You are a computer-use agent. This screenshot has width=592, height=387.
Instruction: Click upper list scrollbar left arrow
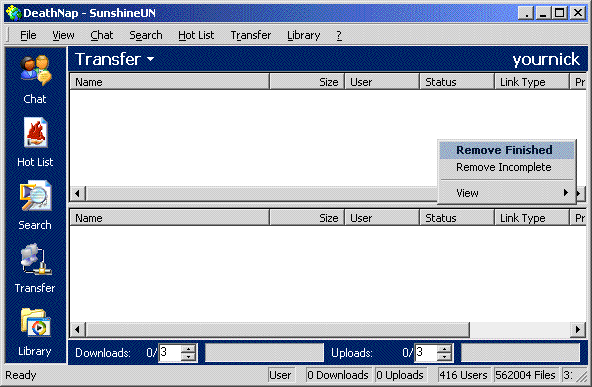pos(77,193)
